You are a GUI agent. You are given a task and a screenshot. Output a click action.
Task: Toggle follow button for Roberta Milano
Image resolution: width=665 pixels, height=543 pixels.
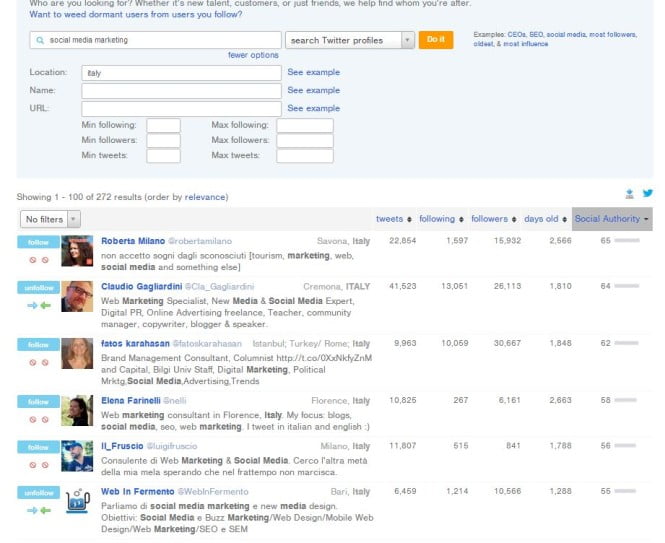click(38, 242)
